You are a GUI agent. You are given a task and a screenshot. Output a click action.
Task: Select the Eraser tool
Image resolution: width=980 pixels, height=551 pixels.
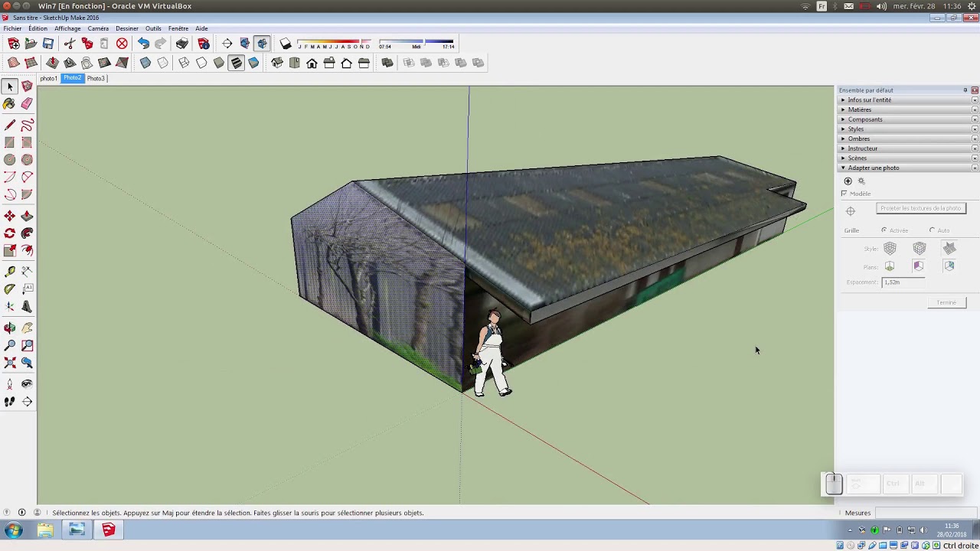tap(27, 103)
